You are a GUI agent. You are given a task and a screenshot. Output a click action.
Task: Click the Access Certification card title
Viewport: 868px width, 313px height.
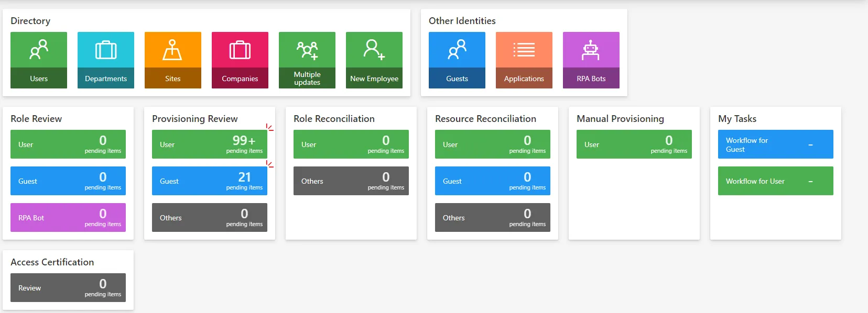click(52, 262)
